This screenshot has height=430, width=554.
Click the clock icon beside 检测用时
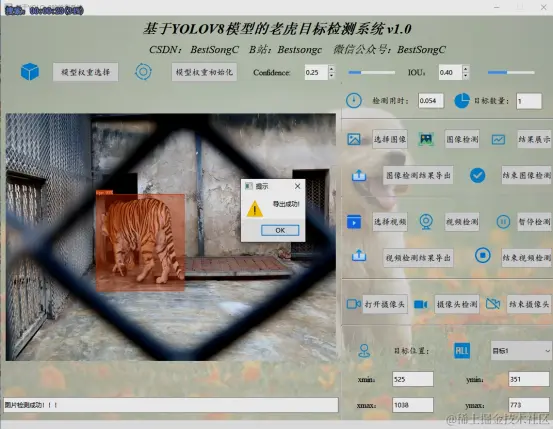[x=354, y=101]
